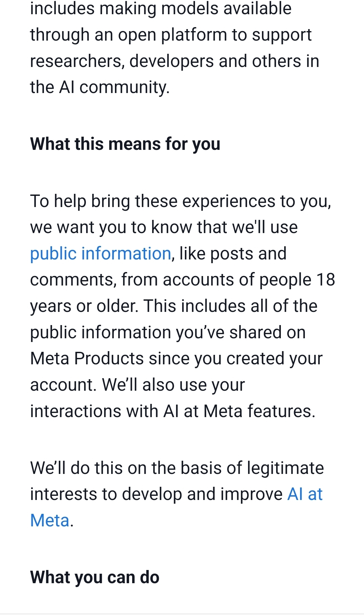Click the words "like posts and"
Viewport: 364px width, 616px height.
pos(233,254)
